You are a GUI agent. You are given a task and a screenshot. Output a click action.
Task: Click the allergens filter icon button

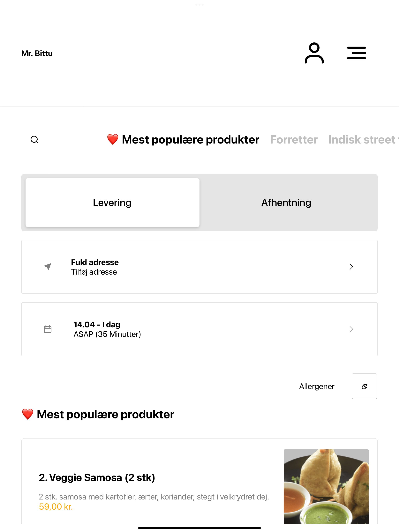point(364,386)
